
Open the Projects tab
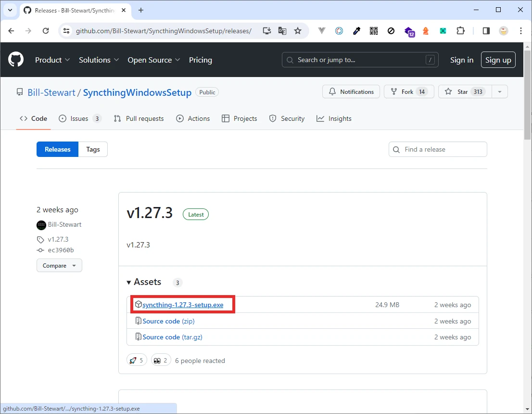(x=240, y=118)
